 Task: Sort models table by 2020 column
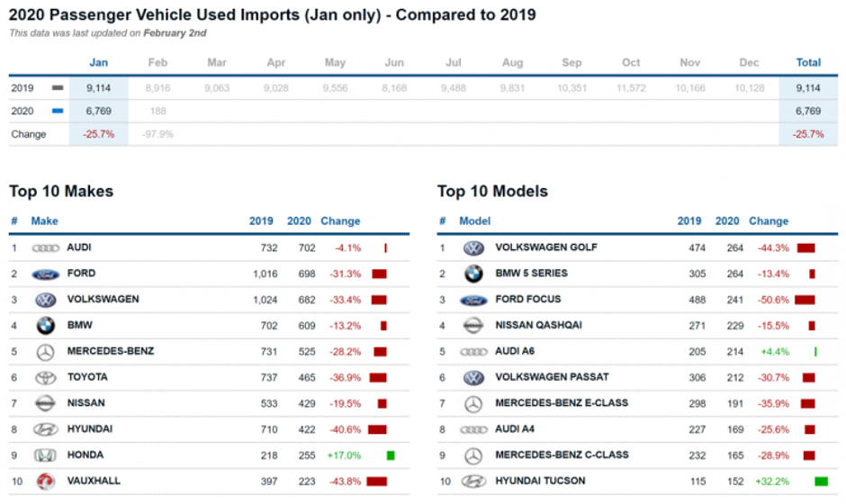727,221
